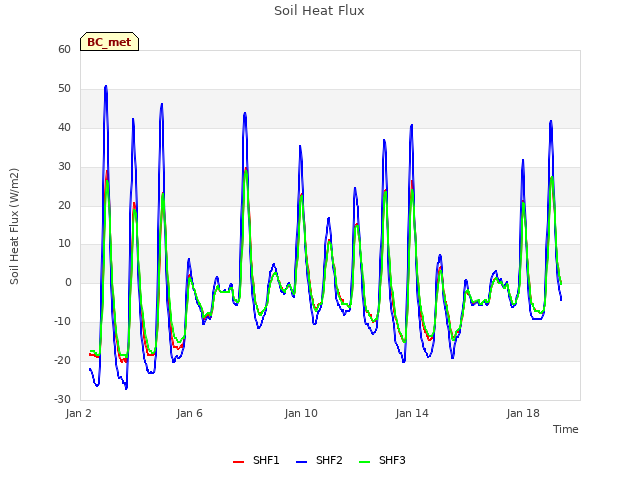Click the '-10' y-axis tick label
Image resolution: width=640 pixels, height=480 pixels.
pos(62,322)
